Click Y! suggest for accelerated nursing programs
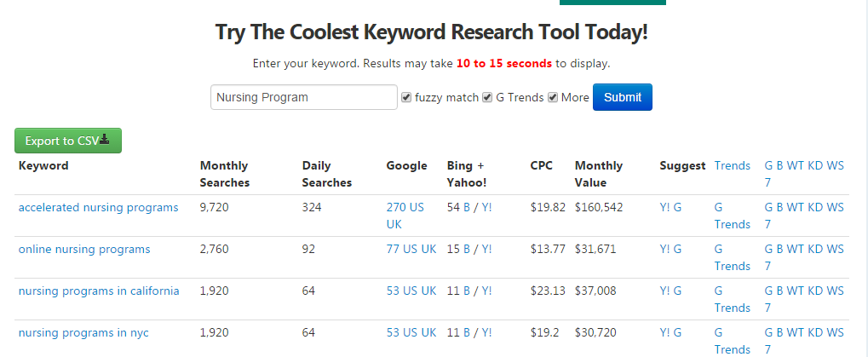868x357 pixels. [664, 208]
